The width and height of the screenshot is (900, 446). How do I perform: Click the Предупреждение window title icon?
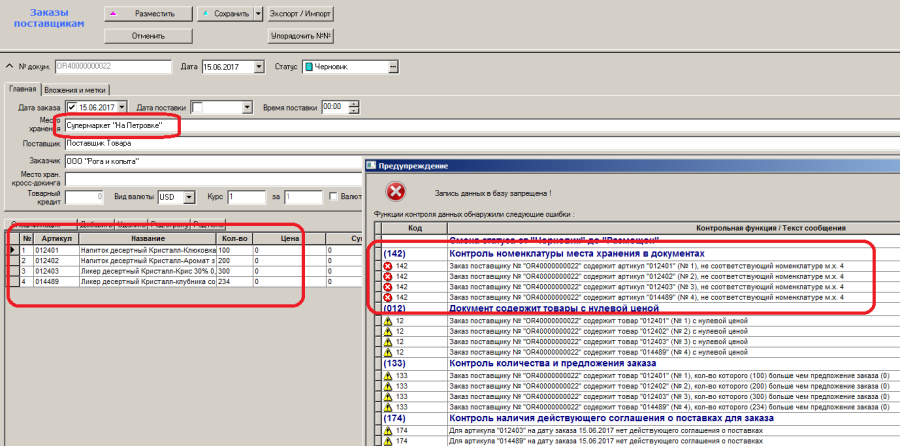click(x=372, y=166)
